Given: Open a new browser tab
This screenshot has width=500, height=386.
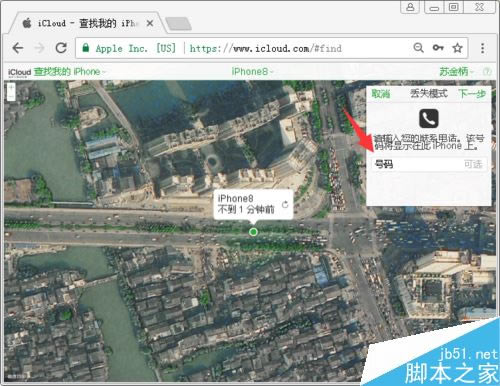Looking at the screenshot, I should click(178, 24).
